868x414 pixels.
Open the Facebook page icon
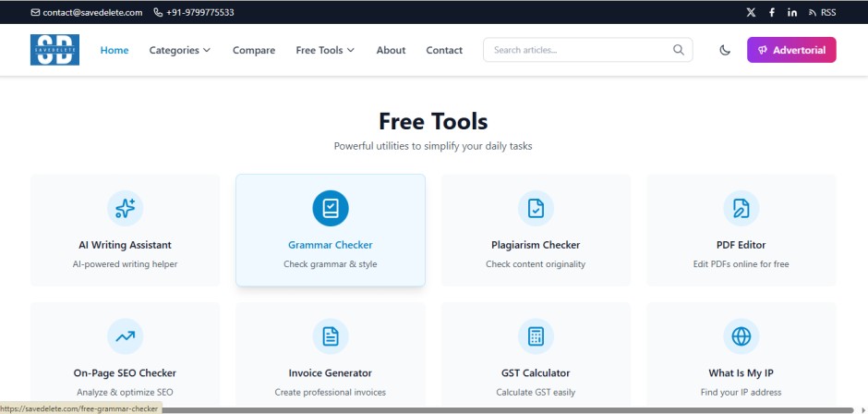(772, 13)
